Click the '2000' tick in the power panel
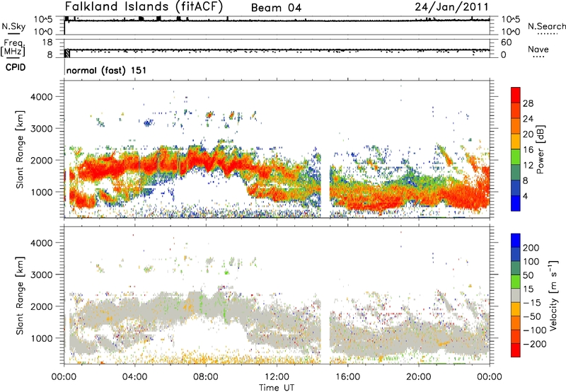 [x=42, y=160]
